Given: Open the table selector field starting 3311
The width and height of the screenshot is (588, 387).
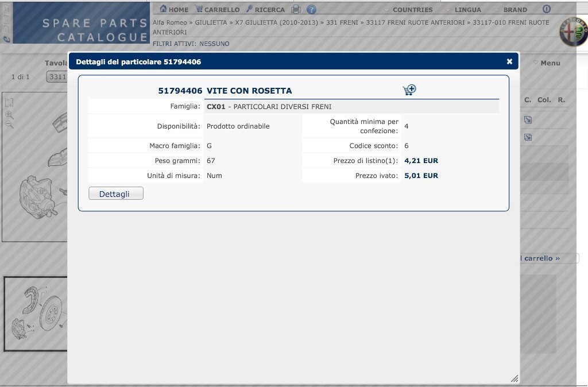Looking at the screenshot, I should click(x=57, y=77).
